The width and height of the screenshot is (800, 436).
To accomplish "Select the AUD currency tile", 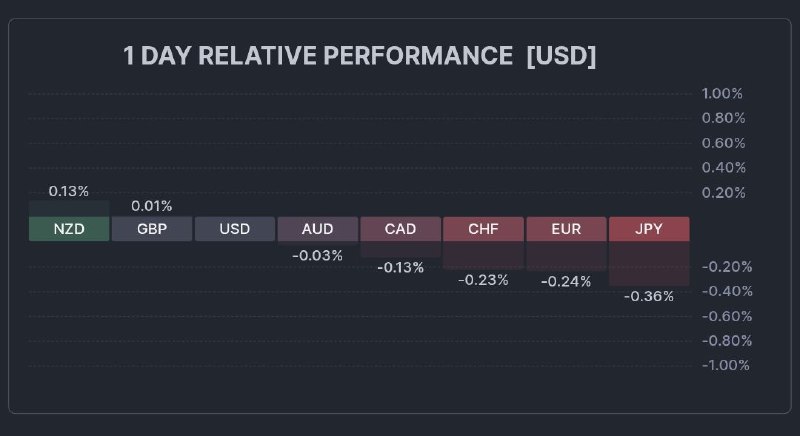I will pos(317,229).
